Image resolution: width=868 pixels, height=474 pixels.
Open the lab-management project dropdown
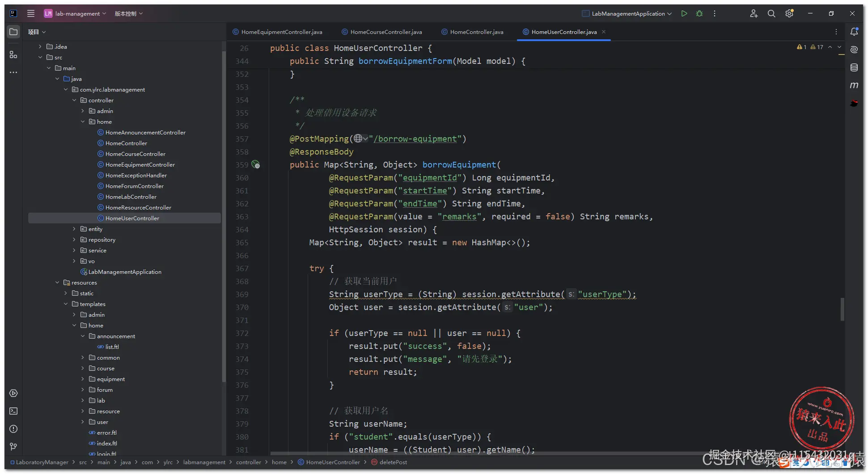(x=75, y=13)
